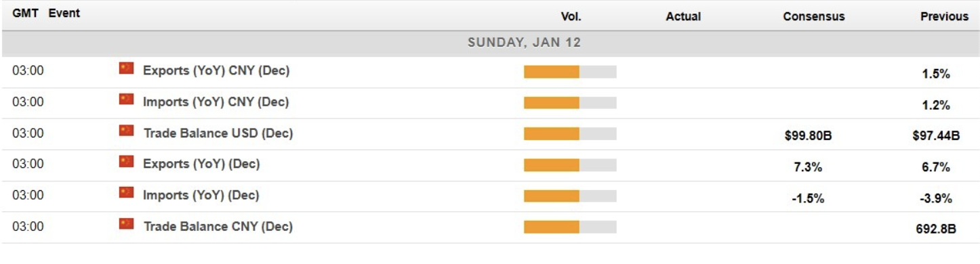Click volatility bar for Exports (YoY) CNY

coord(570,72)
